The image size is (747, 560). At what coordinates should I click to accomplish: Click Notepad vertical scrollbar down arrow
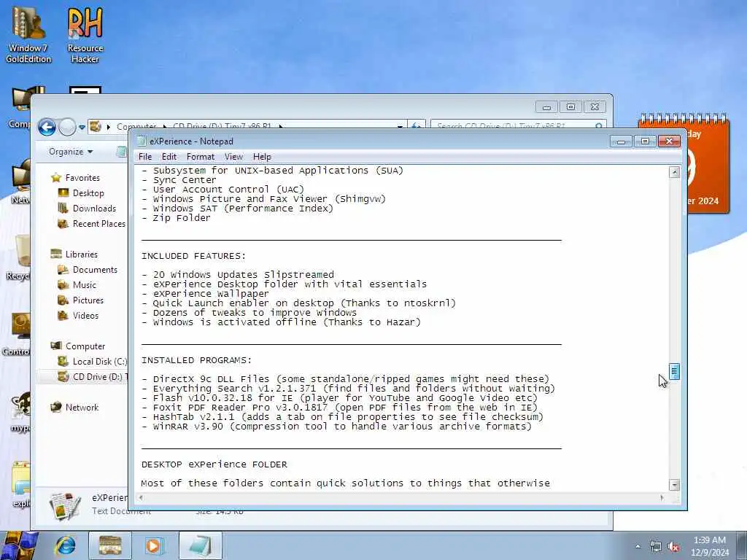point(674,485)
